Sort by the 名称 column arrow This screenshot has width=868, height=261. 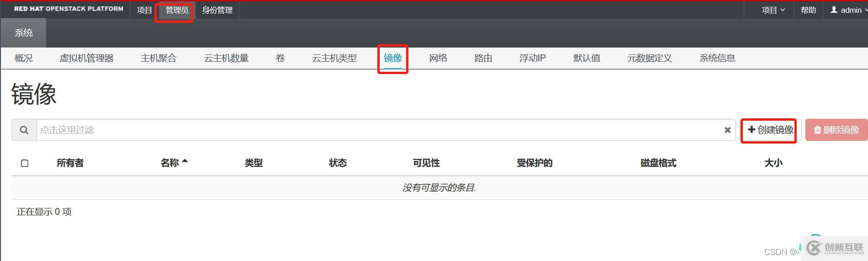(185, 162)
